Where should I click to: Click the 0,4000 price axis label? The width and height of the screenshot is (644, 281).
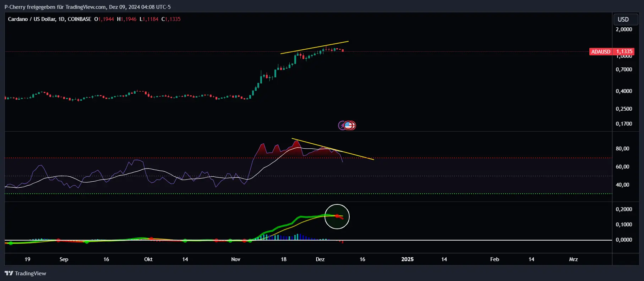624,91
